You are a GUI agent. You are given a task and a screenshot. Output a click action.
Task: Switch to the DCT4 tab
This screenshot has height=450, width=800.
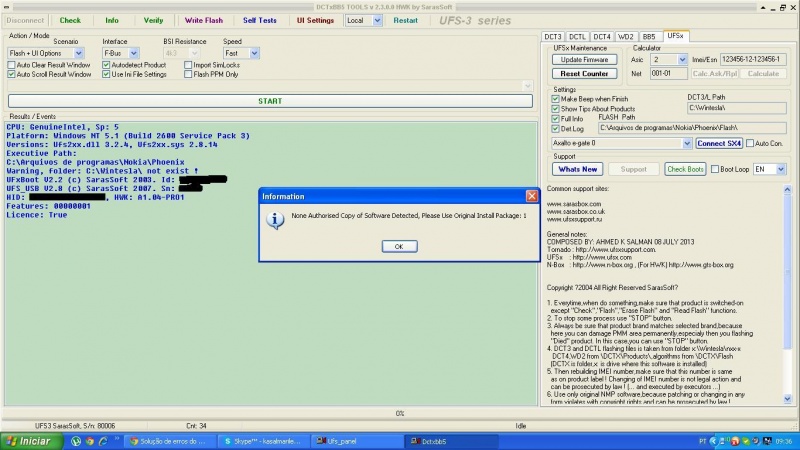tap(602, 37)
